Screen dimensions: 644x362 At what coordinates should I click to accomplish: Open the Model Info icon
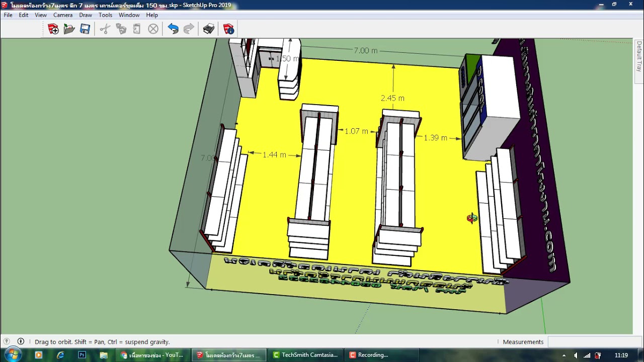228,29
